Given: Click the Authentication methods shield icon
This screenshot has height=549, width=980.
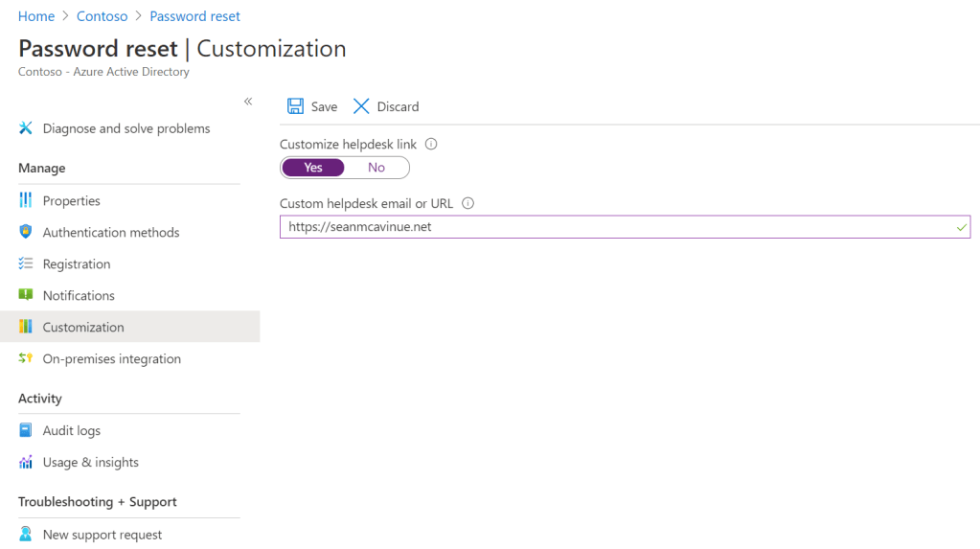Looking at the screenshot, I should click(x=26, y=232).
